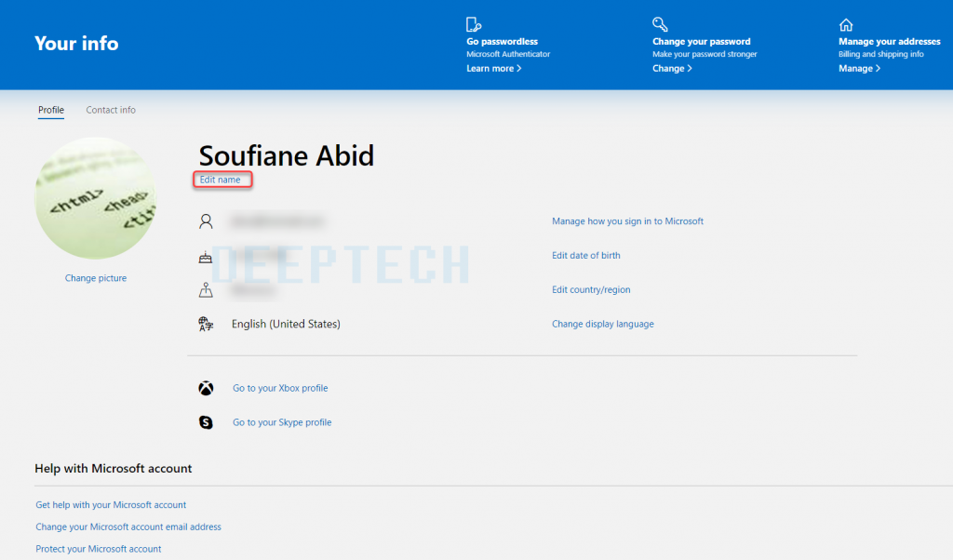This screenshot has width=953, height=560.
Task: Click Learn more under Go passwordless
Action: (493, 69)
